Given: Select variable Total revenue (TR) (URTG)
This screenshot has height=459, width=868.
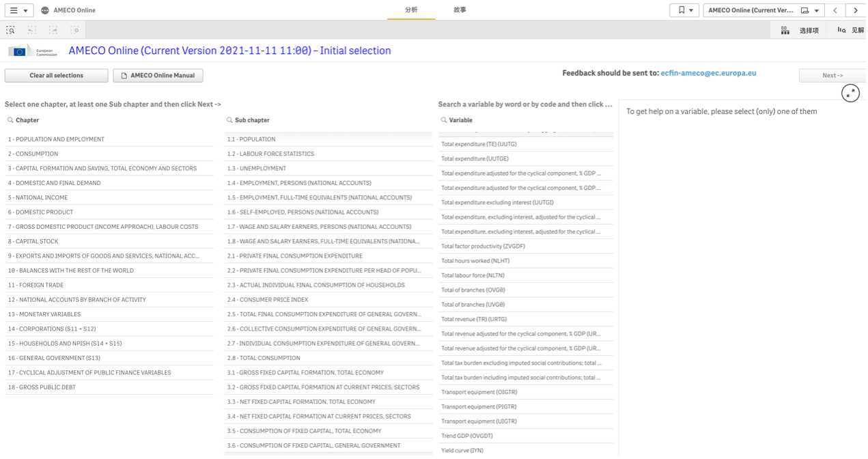Looking at the screenshot, I should 525,319.
